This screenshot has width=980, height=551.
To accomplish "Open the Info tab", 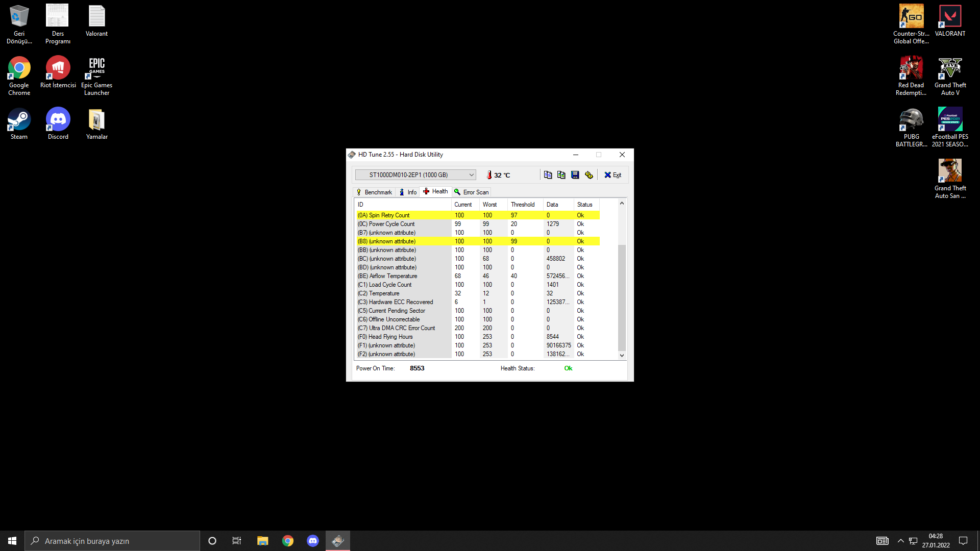I will 407,192.
